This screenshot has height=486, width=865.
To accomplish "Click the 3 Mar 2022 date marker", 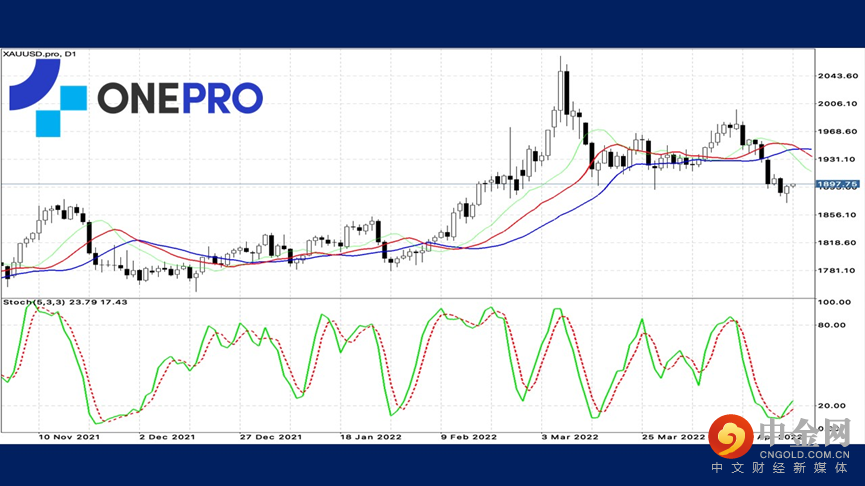I will pyautogui.click(x=570, y=437).
